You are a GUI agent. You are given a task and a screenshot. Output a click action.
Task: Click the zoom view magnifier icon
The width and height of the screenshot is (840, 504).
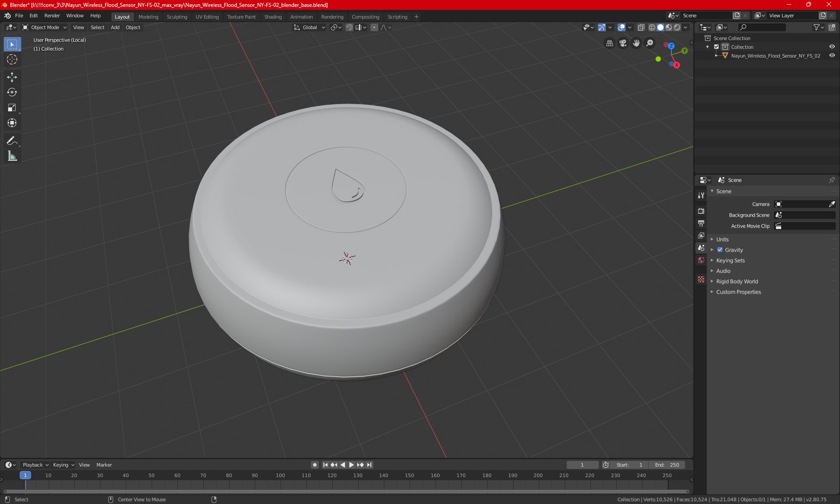(650, 43)
